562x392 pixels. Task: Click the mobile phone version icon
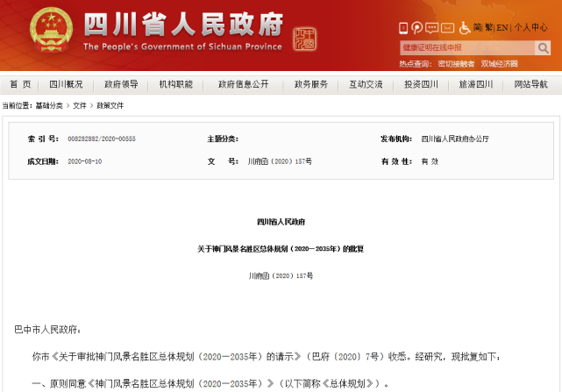click(x=404, y=28)
